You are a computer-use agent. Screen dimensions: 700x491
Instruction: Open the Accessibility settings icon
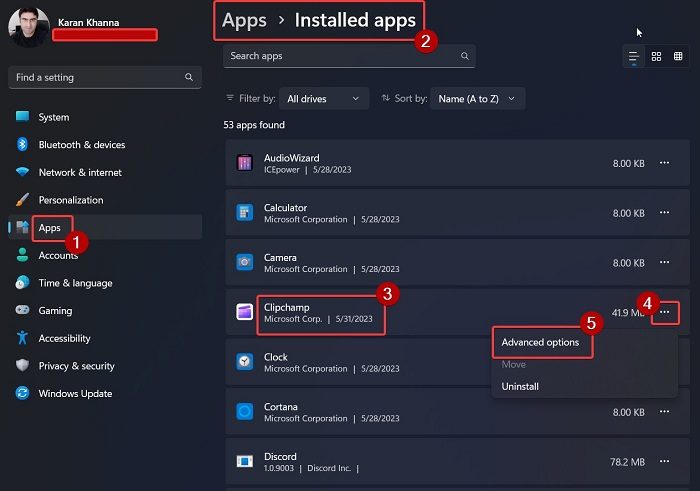[22, 337]
